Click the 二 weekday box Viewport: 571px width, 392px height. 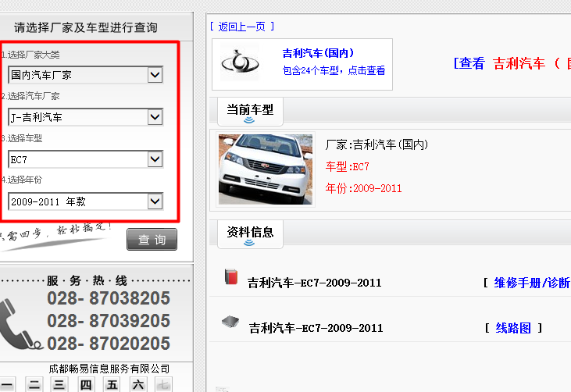[x=34, y=384]
